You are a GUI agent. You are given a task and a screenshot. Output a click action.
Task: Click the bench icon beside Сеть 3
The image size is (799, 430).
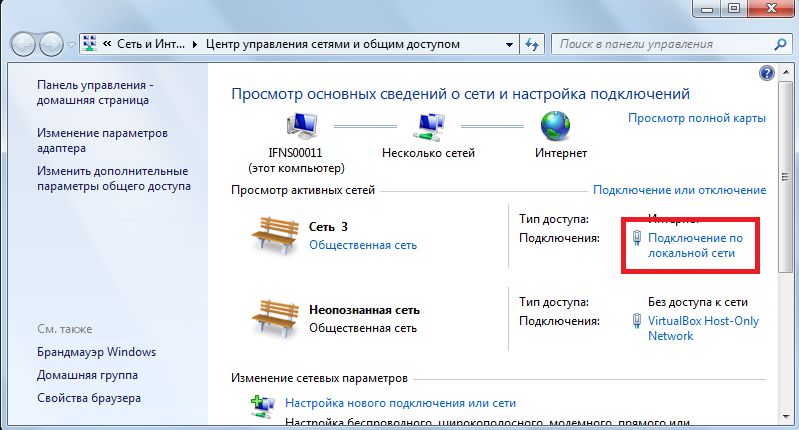[271, 234]
